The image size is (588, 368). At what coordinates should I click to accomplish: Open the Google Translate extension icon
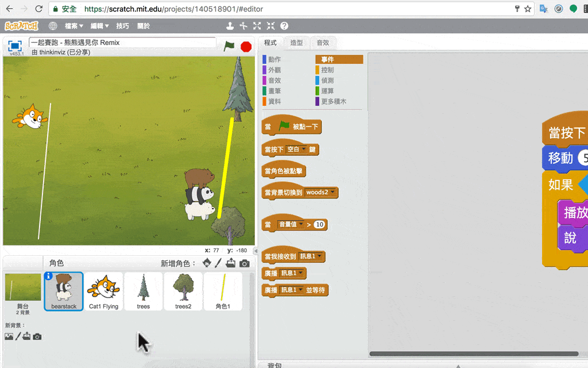(543, 9)
